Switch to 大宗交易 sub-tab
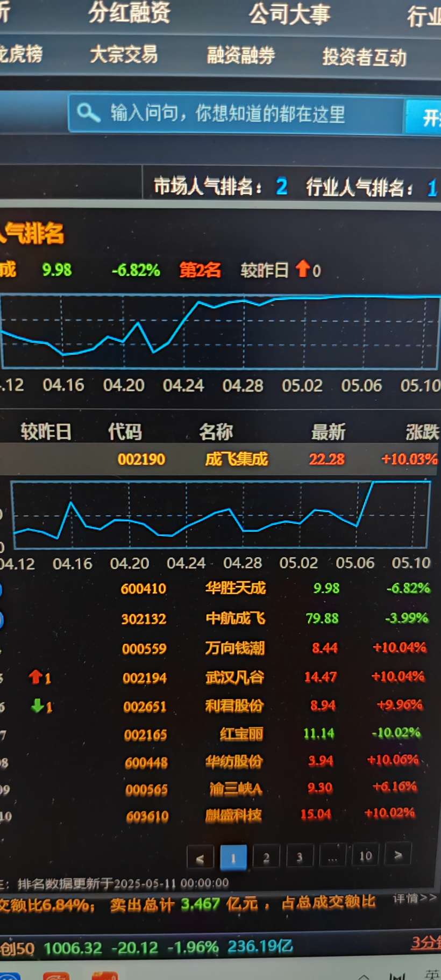The image size is (441, 980). [x=124, y=54]
